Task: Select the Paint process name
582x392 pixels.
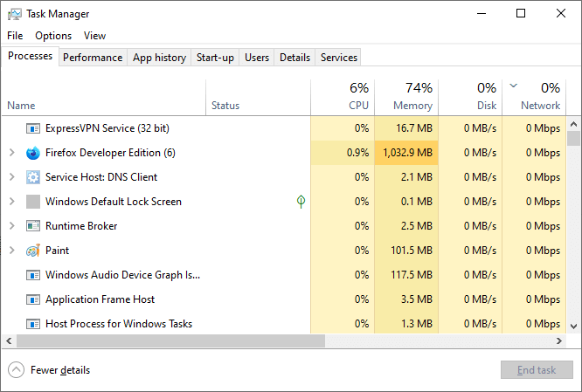Action: 57,251
